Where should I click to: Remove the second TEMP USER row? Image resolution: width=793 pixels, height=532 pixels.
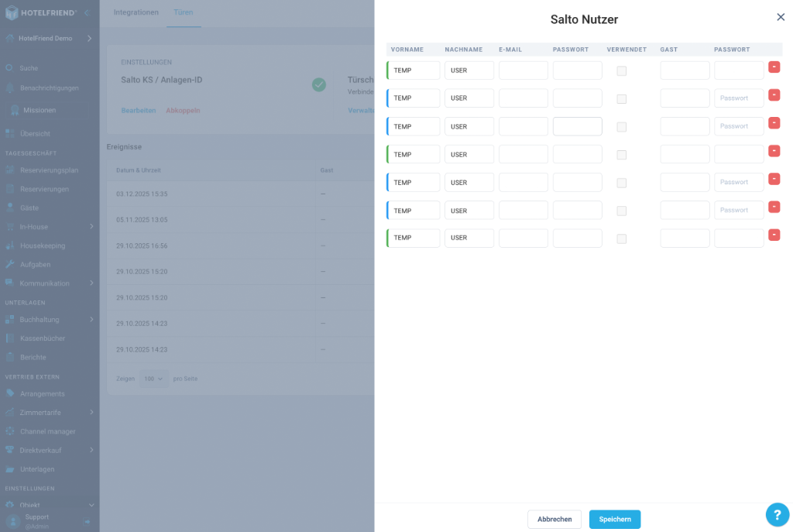tap(774, 94)
